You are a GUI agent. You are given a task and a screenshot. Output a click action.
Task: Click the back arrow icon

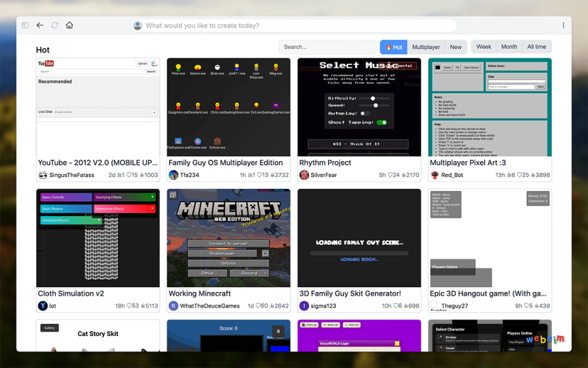(x=40, y=25)
